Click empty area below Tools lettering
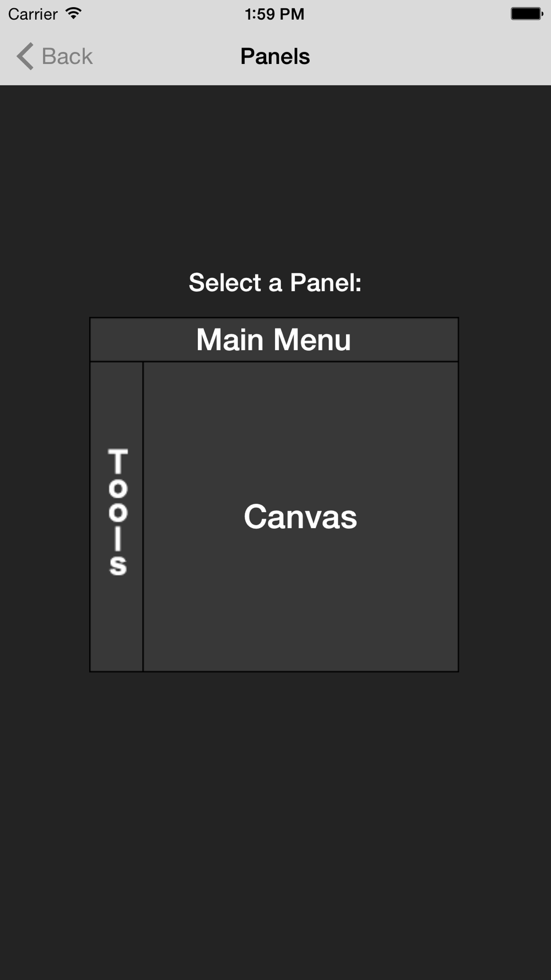Image resolution: width=551 pixels, height=980 pixels. (117, 628)
